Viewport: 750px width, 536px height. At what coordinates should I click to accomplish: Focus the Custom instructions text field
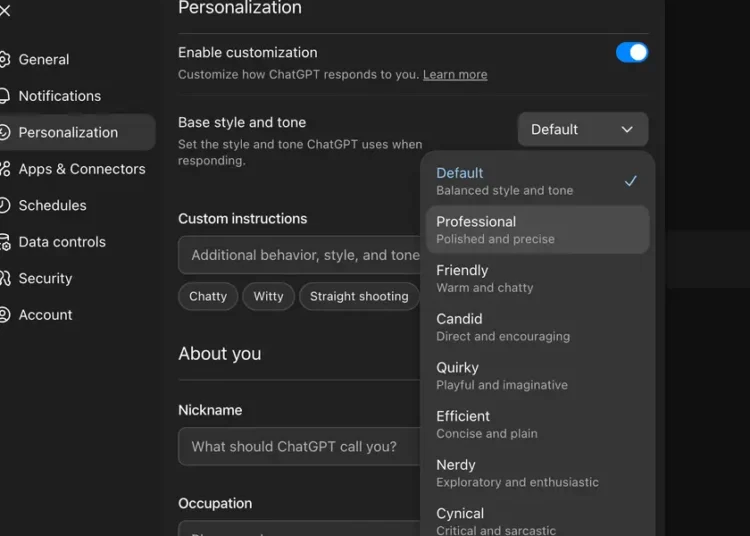[x=299, y=255]
